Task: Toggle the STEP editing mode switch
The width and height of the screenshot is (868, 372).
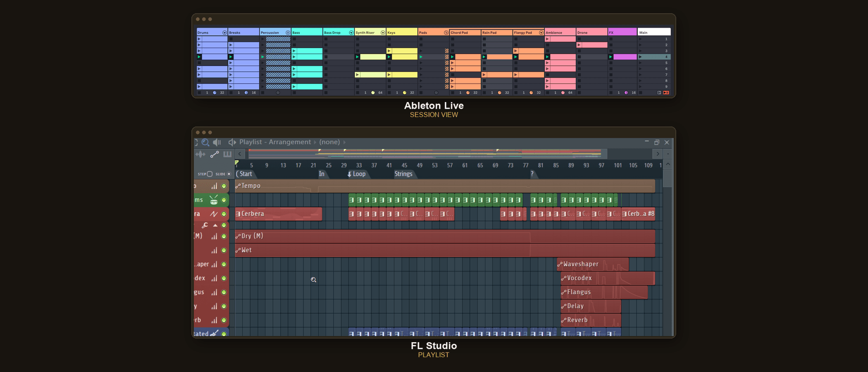Action: coord(210,174)
